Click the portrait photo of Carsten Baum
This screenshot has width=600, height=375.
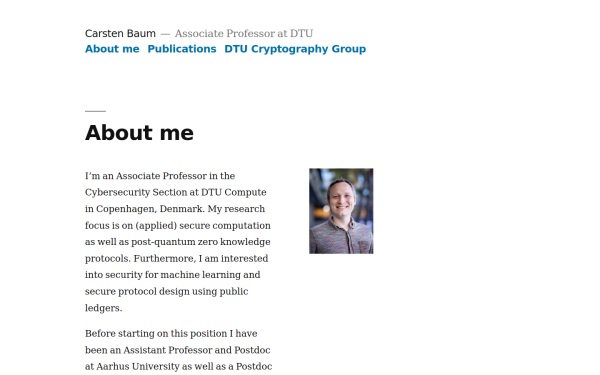coord(341,211)
